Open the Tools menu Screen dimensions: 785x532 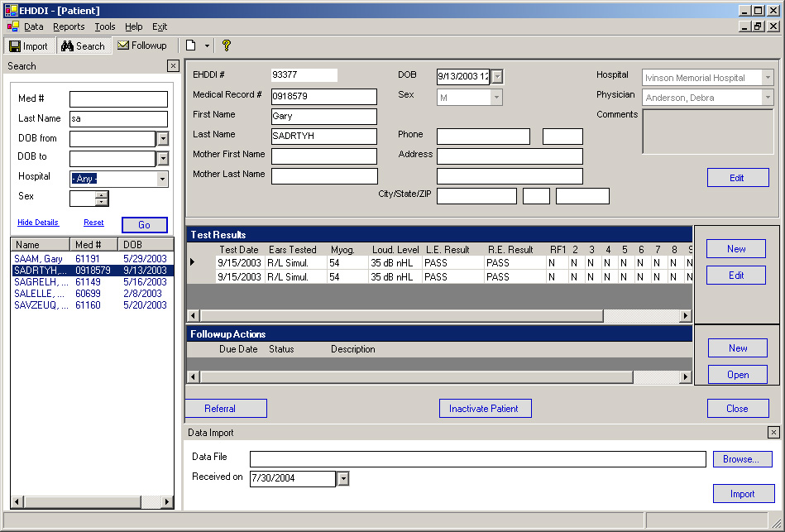(105, 26)
